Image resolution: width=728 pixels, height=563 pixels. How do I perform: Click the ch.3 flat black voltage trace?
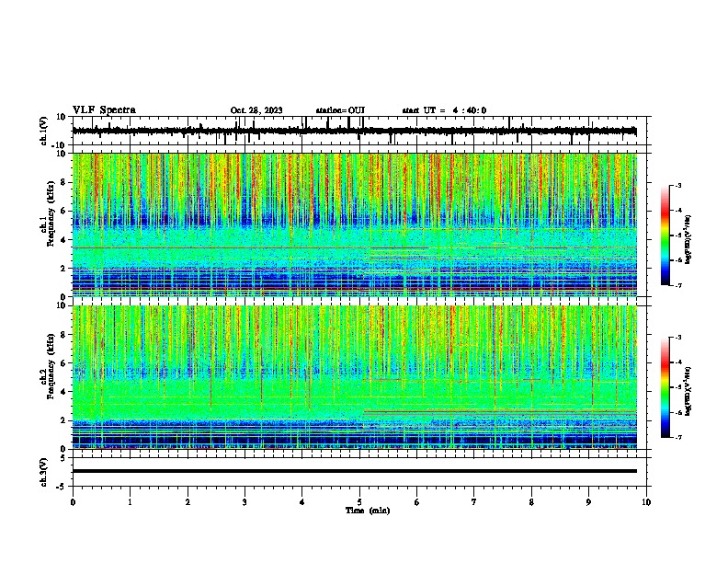pyautogui.click(x=354, y=471)
